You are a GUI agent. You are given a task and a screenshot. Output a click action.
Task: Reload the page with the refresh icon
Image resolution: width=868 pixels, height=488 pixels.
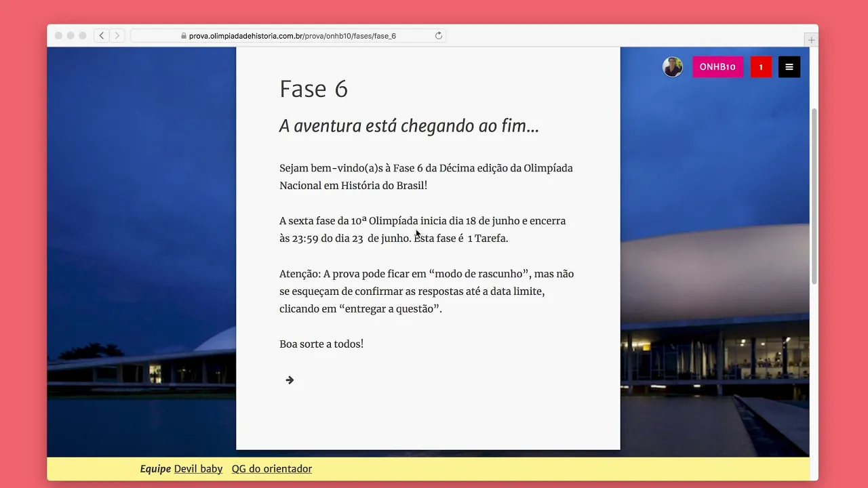point(439,36)
